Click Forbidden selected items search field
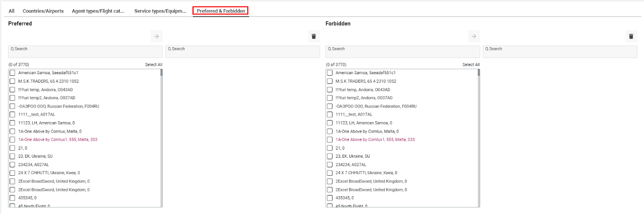This screenshot has height=214, width=644. pos(560,52)
